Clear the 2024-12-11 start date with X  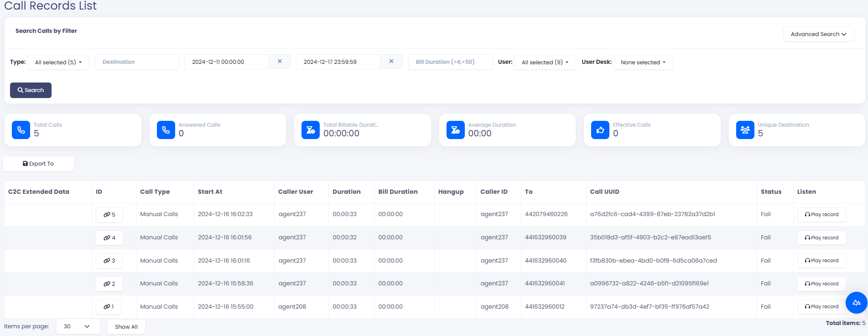tap(280, 62)
